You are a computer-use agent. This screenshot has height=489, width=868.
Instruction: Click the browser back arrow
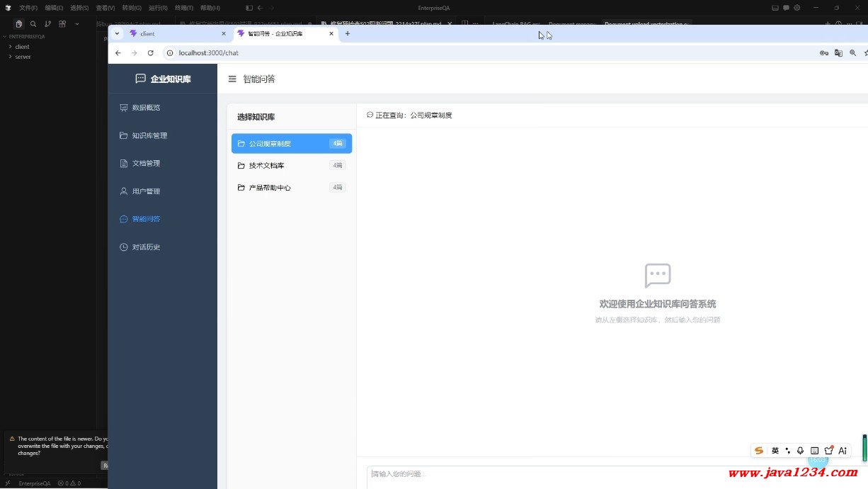(x=118, y=53)
